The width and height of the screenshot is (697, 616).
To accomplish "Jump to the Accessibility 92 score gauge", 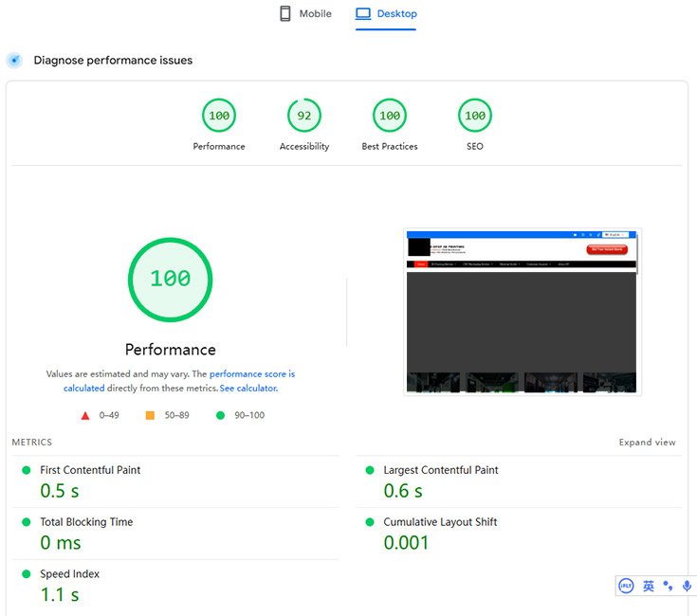I will tap(304, 117).
